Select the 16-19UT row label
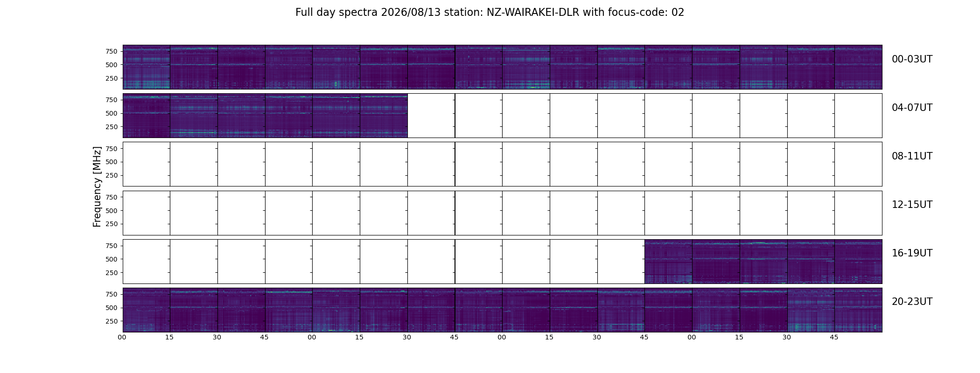 pyautogui.click(x=912, y=253)
